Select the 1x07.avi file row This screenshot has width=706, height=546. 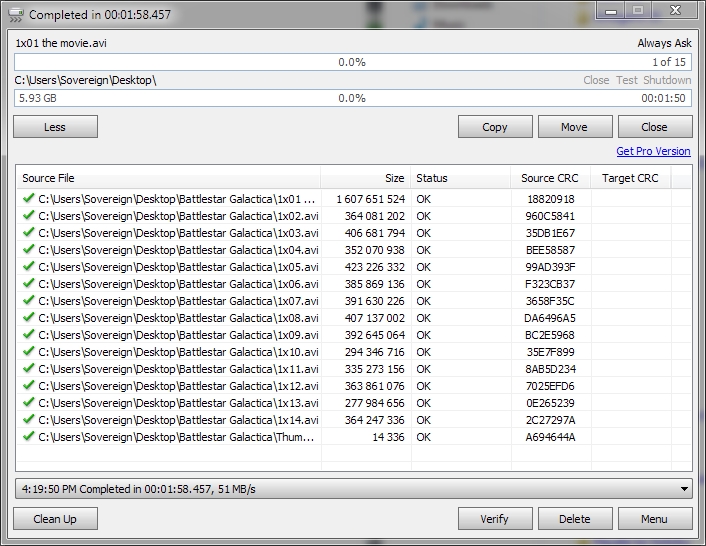coord(353,301)
